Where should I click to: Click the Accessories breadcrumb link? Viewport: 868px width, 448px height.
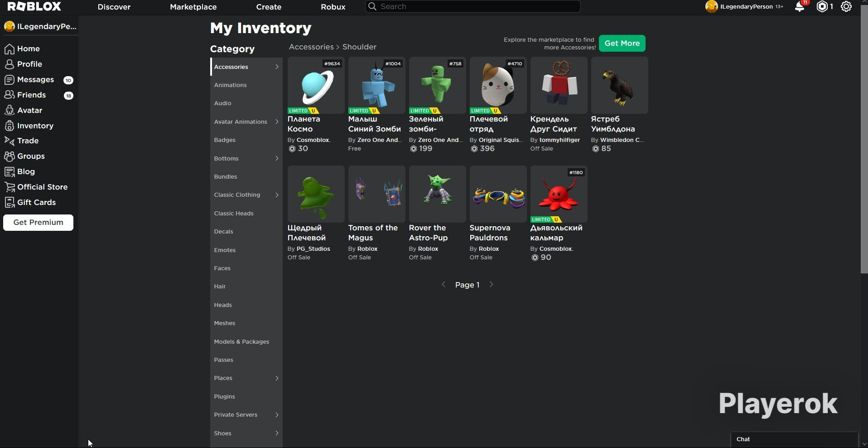coord(311,47)
